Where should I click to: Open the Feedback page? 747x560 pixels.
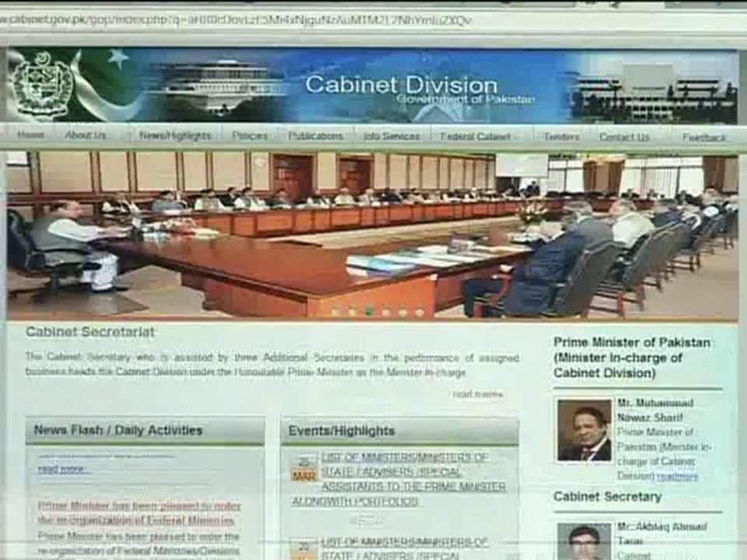(704, 138)
